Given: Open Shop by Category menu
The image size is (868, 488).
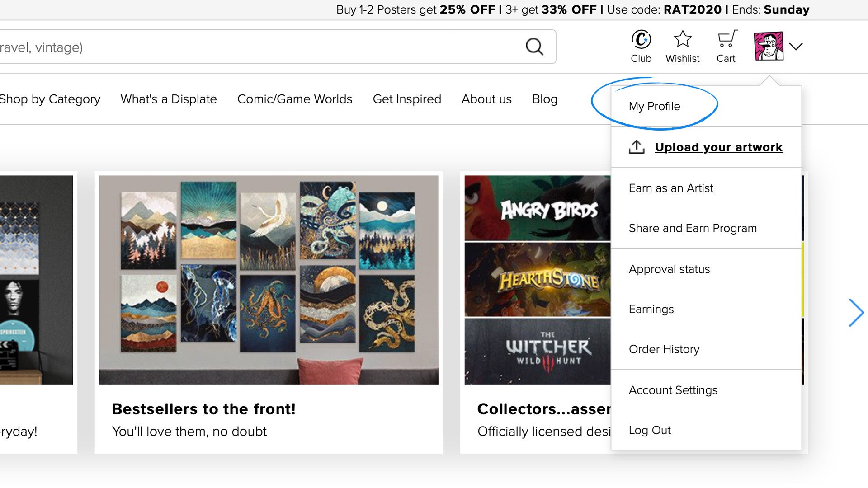Looking at the screenshot, I should pos(50,99).
